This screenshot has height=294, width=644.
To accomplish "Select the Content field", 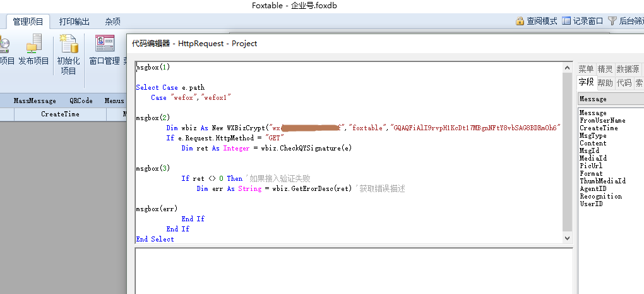I will coord(593,143).
